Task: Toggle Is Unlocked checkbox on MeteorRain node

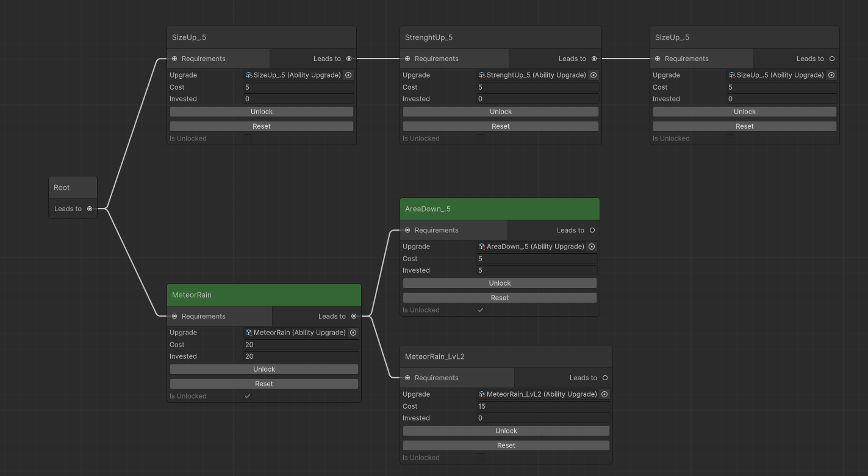Action: pyautogui.click(x=248, y=396)
